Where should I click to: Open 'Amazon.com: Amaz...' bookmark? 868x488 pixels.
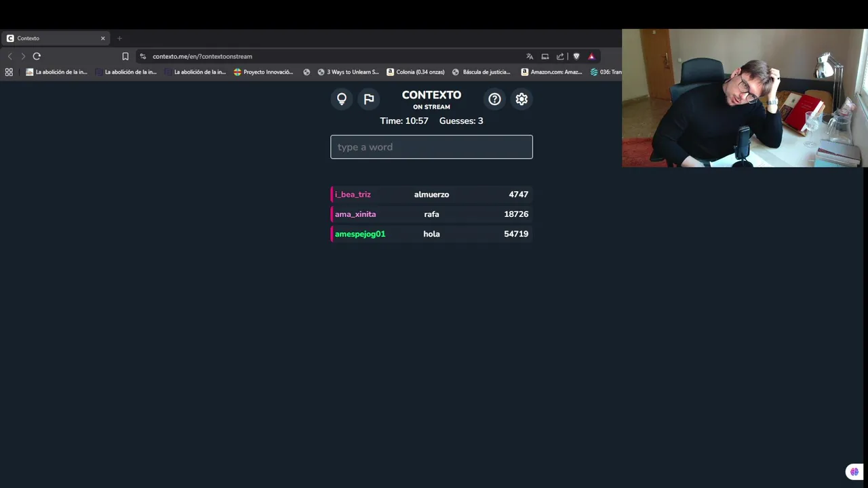(x=551, y=72)
